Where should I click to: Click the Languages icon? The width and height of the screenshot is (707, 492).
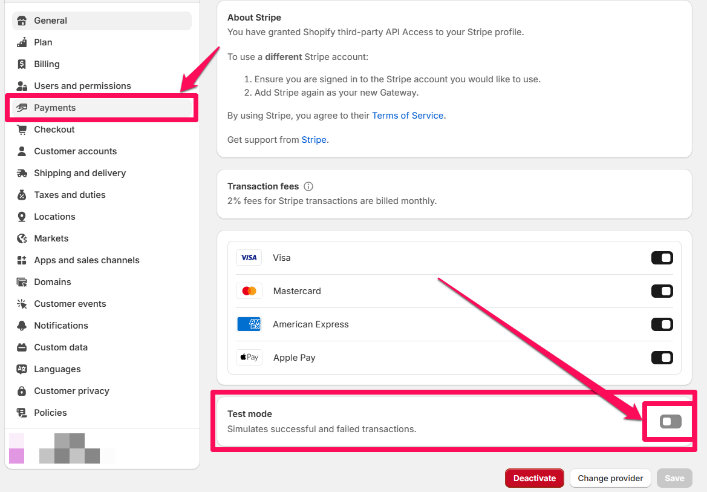point(22,369)
